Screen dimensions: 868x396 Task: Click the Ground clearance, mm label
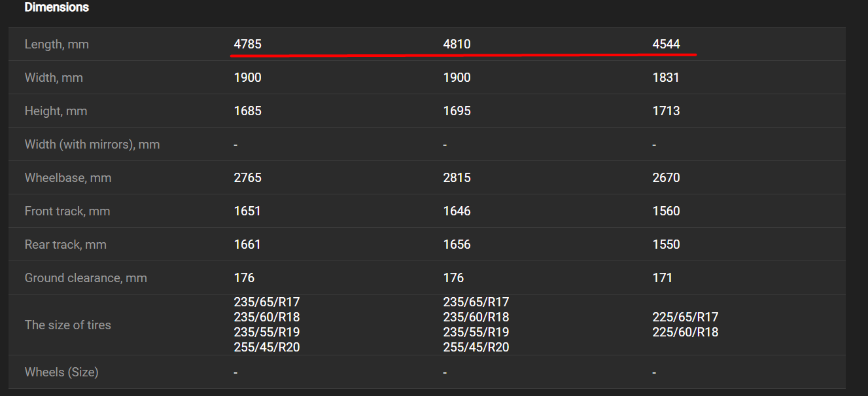86,278
